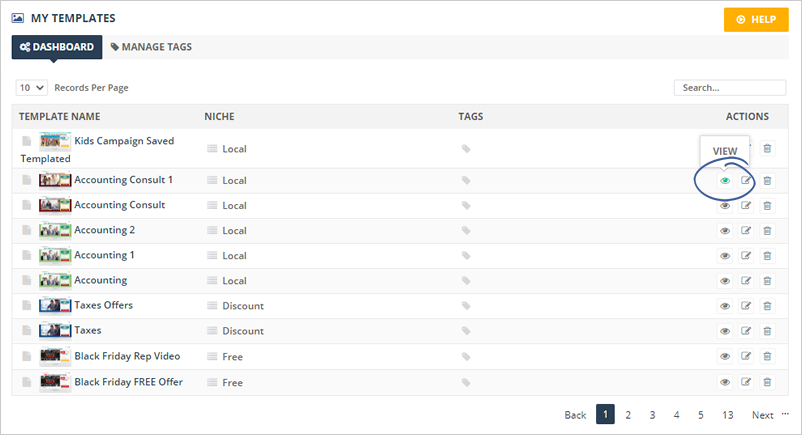Jump to page 13

(x=727, y=415)
